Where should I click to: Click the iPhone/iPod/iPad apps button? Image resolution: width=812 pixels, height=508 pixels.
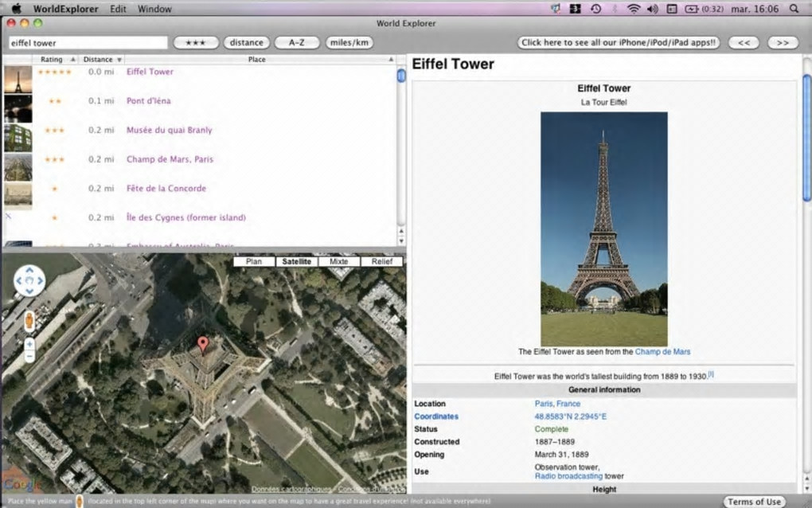(619, 42)
